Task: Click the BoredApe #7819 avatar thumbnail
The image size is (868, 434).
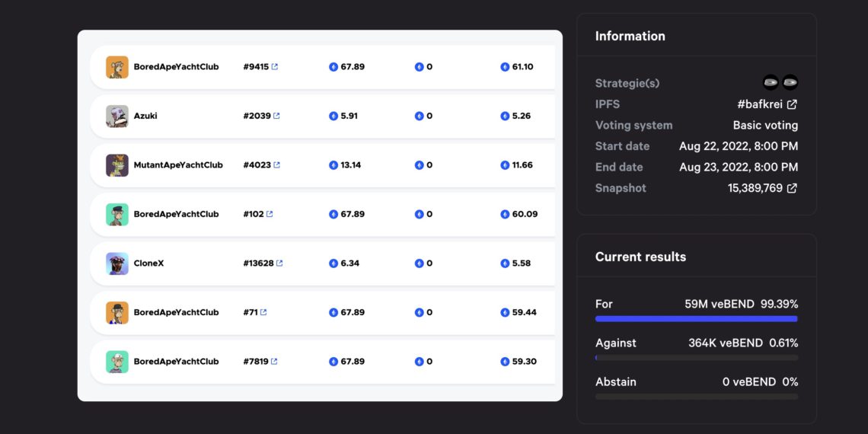Action: coord(117,362)
